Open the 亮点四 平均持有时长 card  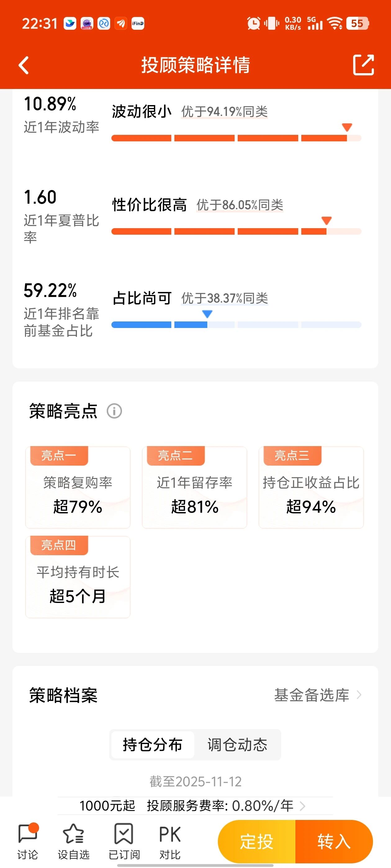click(78, 577)
